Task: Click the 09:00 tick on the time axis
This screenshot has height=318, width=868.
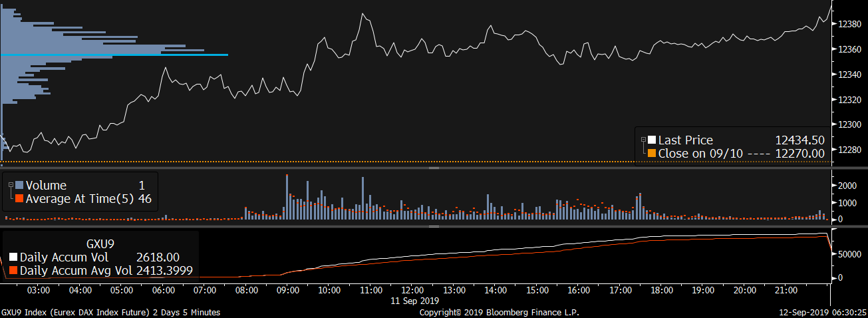Action: (287, 290)
